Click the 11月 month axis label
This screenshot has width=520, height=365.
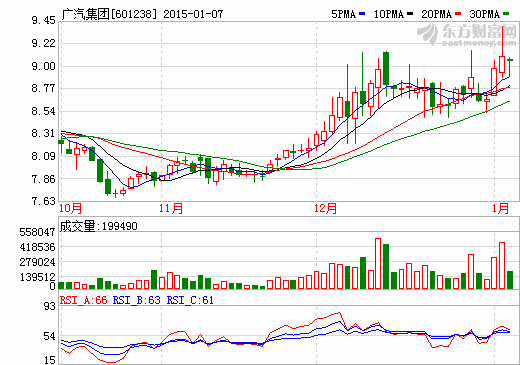(x=171, y=209)
